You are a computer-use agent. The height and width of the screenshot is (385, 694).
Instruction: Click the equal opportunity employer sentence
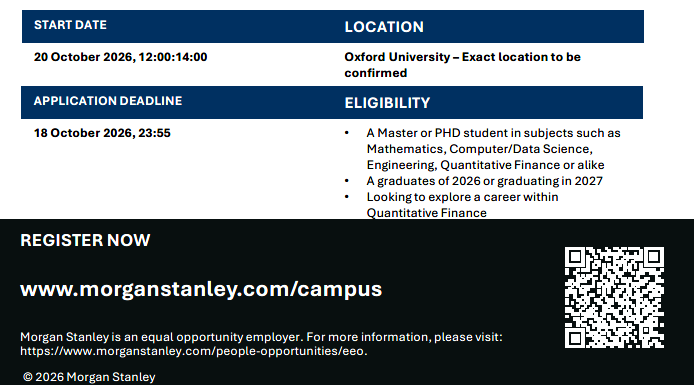coord(261,337)
